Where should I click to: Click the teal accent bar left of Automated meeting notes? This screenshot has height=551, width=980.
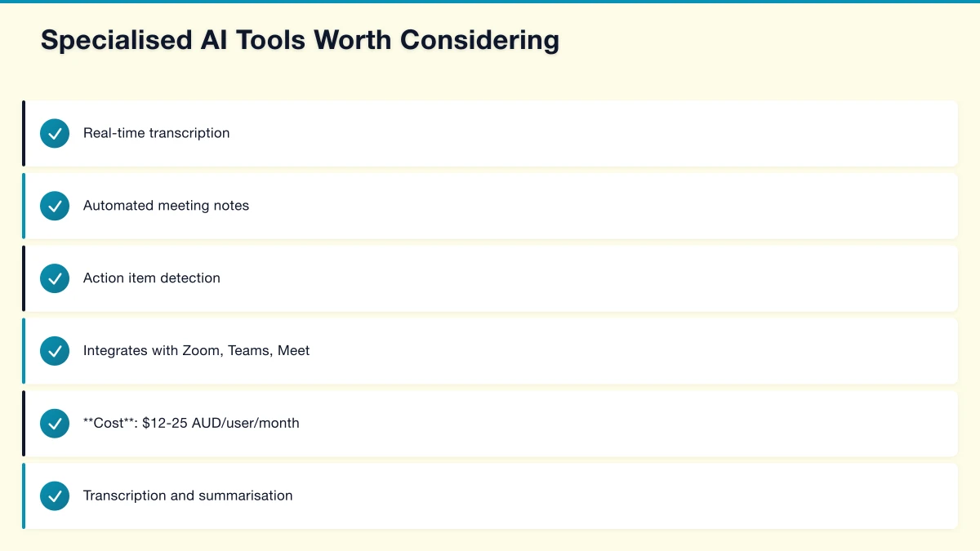tap(24, 206)
